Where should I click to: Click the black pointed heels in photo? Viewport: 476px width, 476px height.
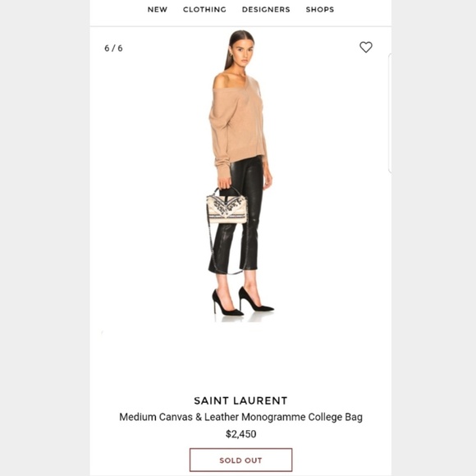click(243, 301)
